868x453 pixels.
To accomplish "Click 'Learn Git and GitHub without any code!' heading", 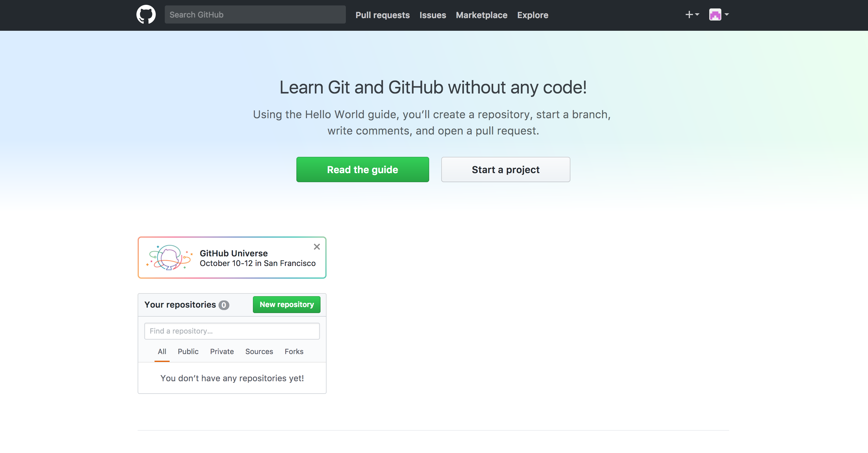I will 433,87.
